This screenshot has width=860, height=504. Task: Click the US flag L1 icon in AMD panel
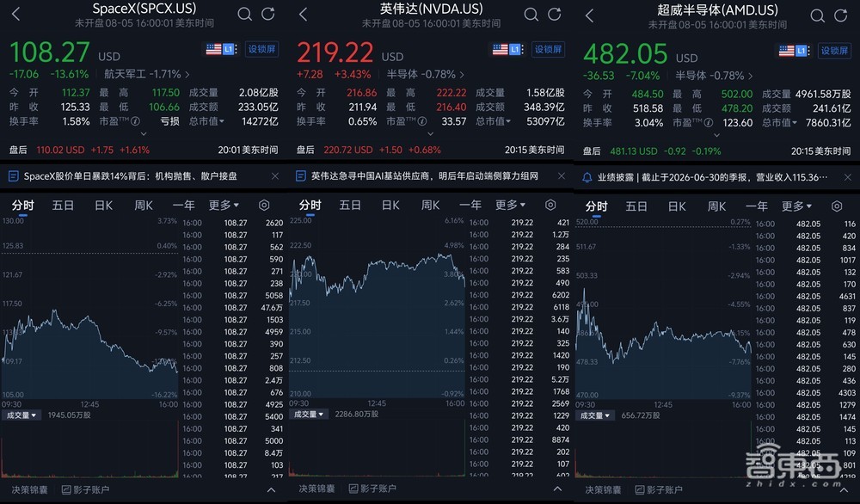794,51
